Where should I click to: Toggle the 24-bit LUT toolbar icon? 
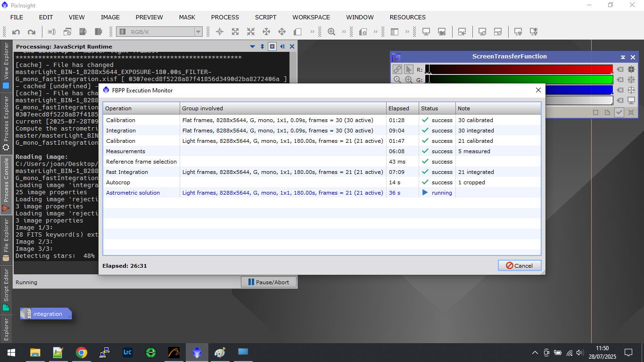pyautogui.click(x=442, y=32)
